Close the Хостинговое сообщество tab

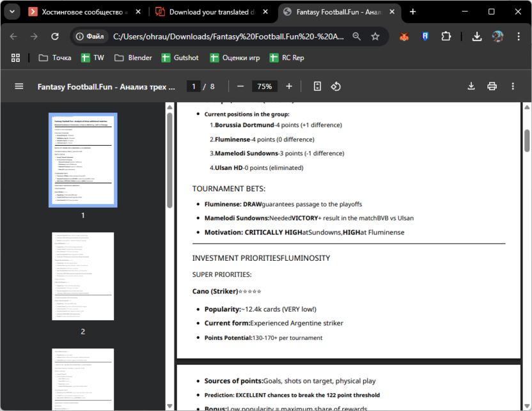point(138,12)
